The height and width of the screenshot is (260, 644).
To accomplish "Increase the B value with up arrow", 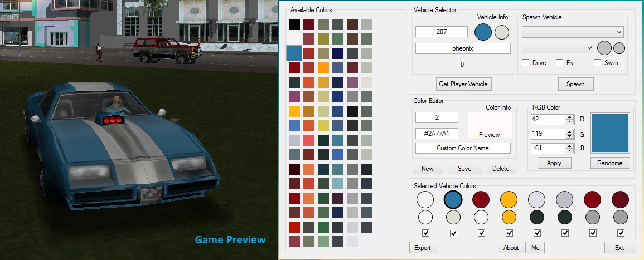I will (x=570, y=146).
